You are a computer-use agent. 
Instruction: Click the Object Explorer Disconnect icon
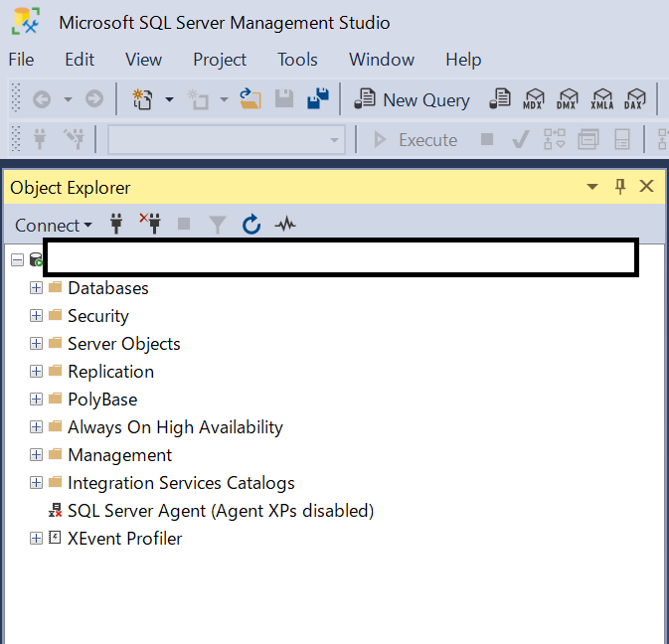[x=150, y=223]
